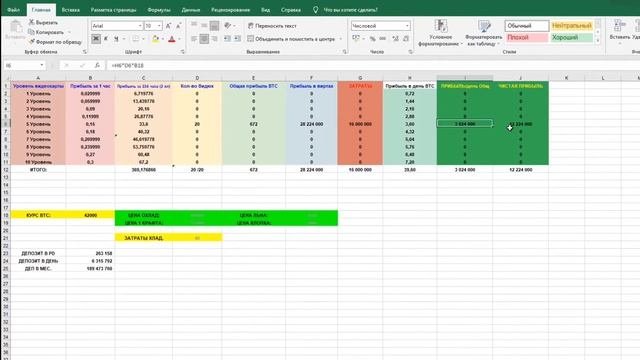640x360 pixels.
Task: Select column K header
Action: tap(567, 78)
